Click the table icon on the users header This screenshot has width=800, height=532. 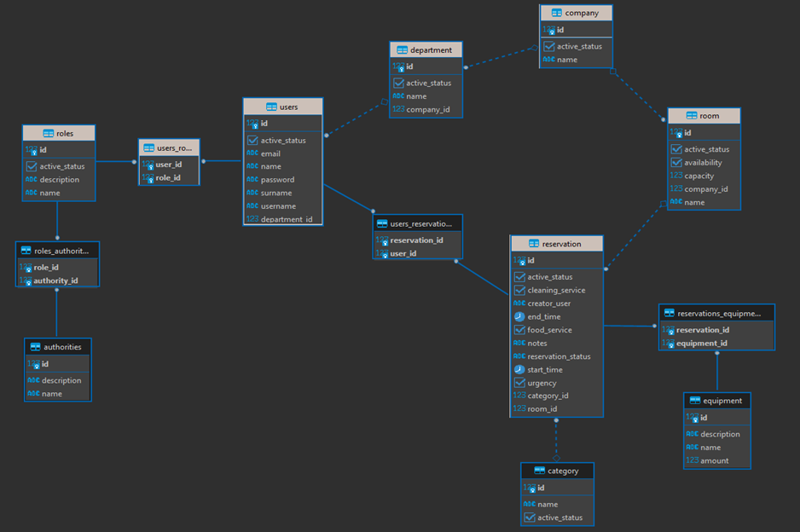click(x=270, y=107)
